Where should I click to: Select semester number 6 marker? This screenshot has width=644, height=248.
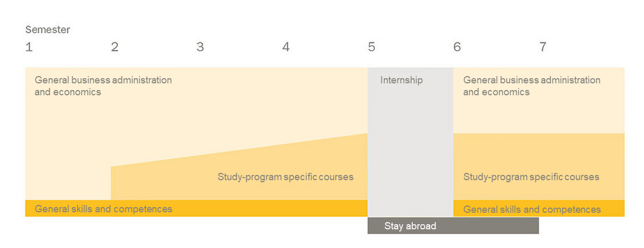click(457, 47)
